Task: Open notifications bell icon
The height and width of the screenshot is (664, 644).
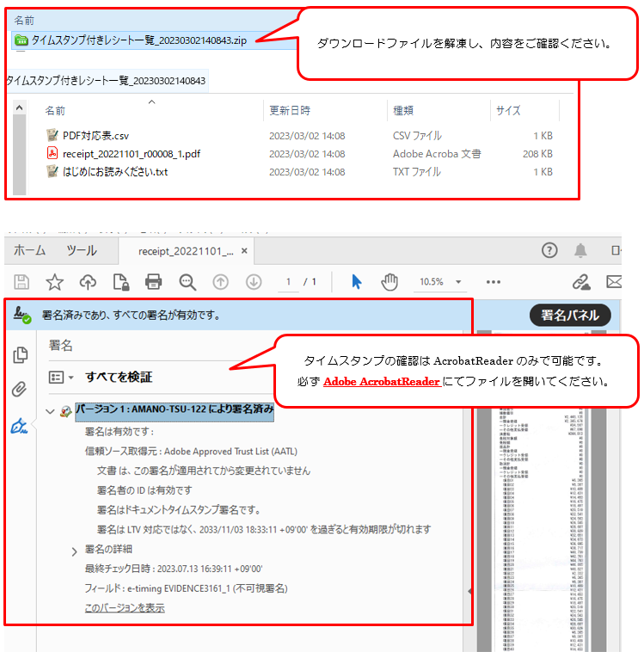Action: [580, 250]
